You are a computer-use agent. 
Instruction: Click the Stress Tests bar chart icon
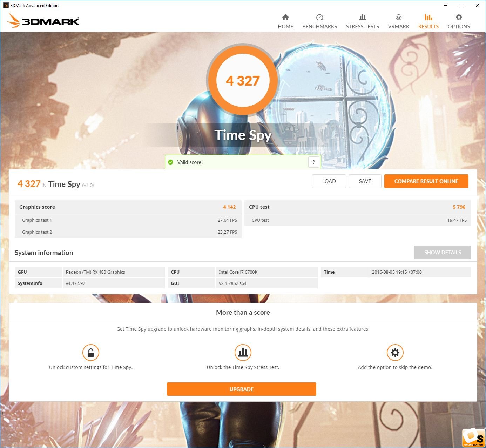pos(363,17)
